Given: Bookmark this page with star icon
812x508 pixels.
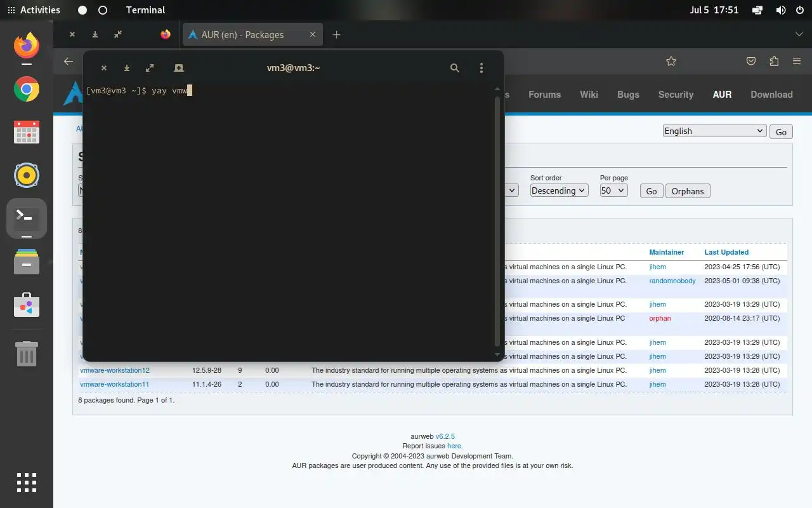Looking at the screenshot, I should 671,62.
